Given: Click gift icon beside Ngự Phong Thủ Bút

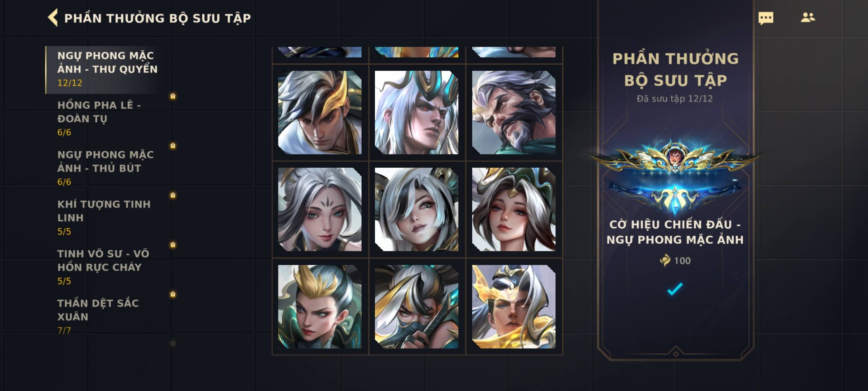Looking at the screenshot, I should point(173,146).
